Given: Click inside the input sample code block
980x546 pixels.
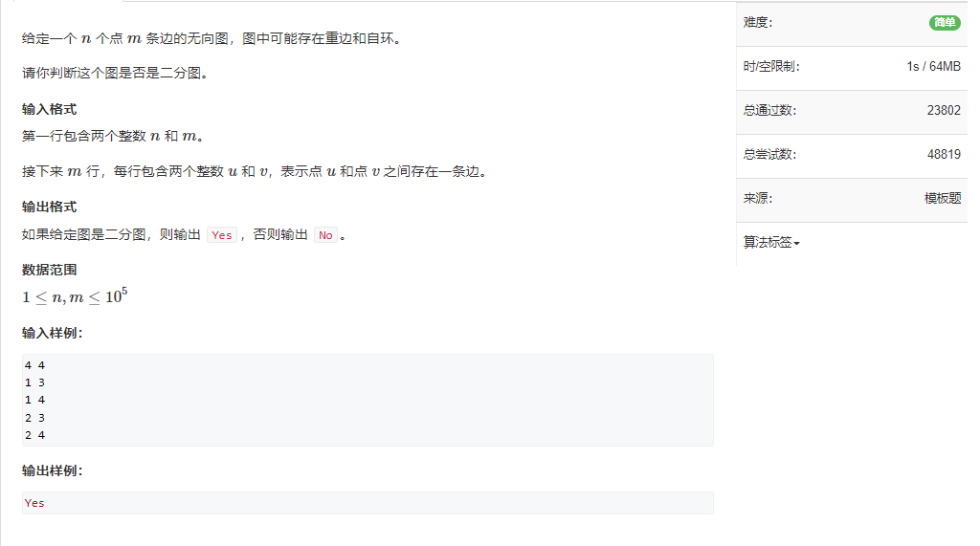Looking at the screenshot, I should pos(367,400).
